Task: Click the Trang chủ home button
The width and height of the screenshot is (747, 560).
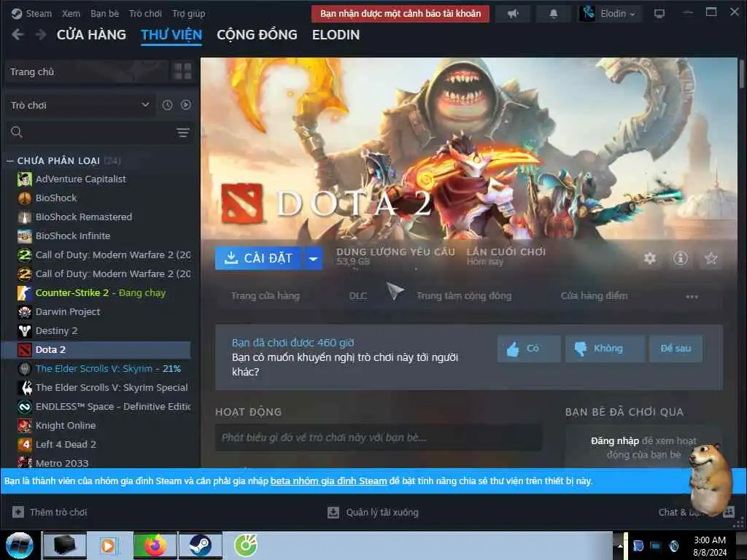Action: 86,71
